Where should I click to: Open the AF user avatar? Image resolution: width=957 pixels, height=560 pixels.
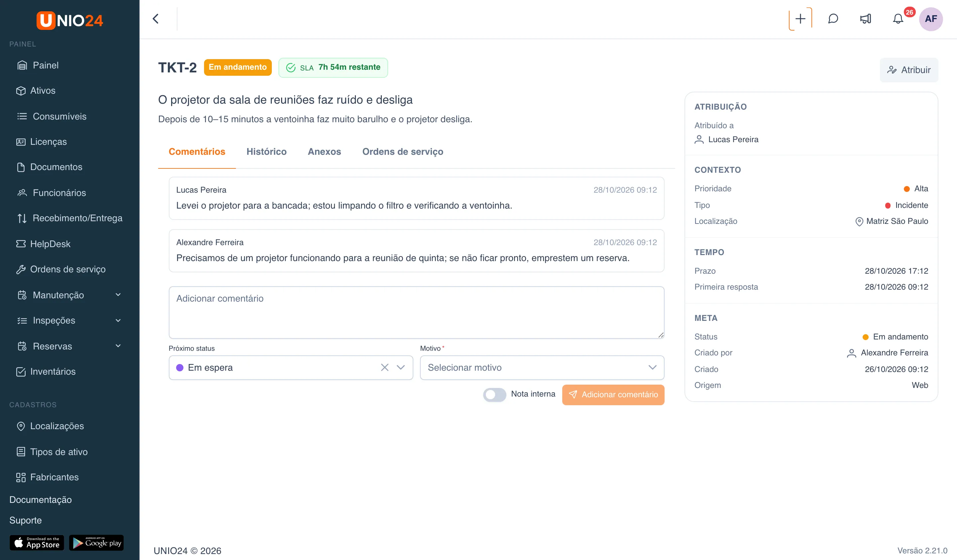[x=930, y=19]
